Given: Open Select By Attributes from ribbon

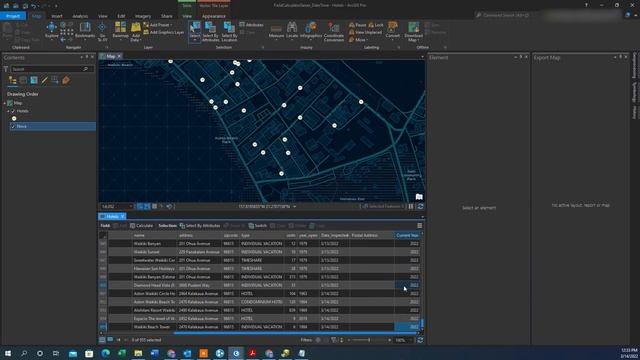Looking at the screenshot, I should coord(211,32).
